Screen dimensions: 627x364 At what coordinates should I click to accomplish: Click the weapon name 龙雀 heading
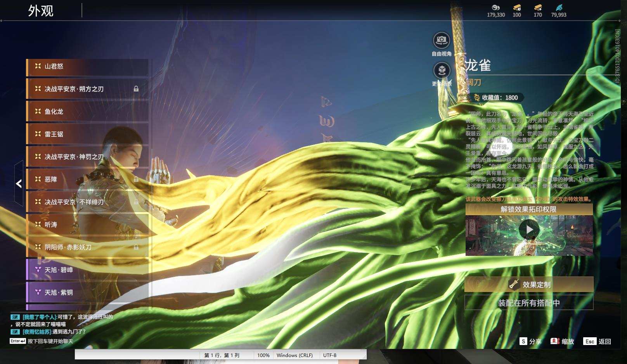[x=478, y=65]
